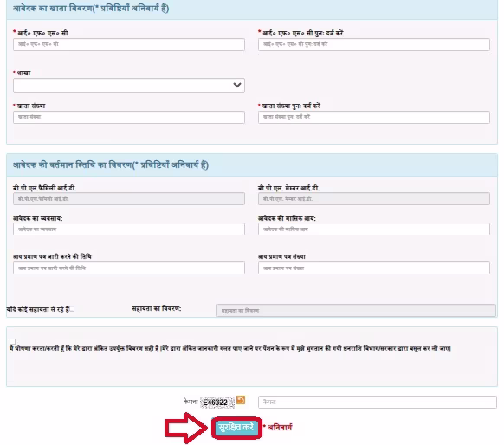Focus the आवेदक का व्यवसाय field

129,229
